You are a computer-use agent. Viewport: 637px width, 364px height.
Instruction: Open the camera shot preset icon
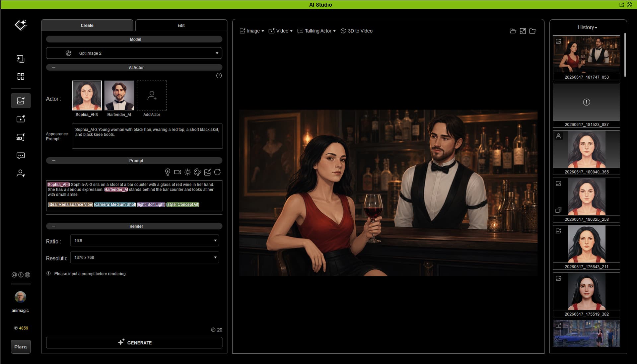click(x=177, y=172)
